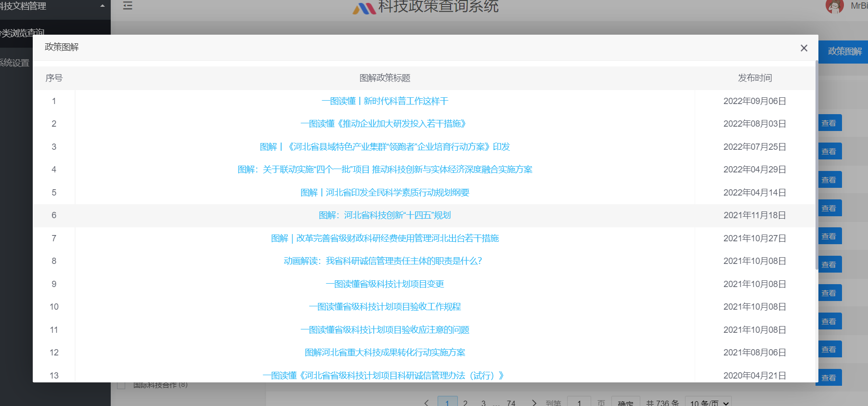
Task: Open the 河北省县域特色产业集群 领跑者 link
Action: (385, 147)
